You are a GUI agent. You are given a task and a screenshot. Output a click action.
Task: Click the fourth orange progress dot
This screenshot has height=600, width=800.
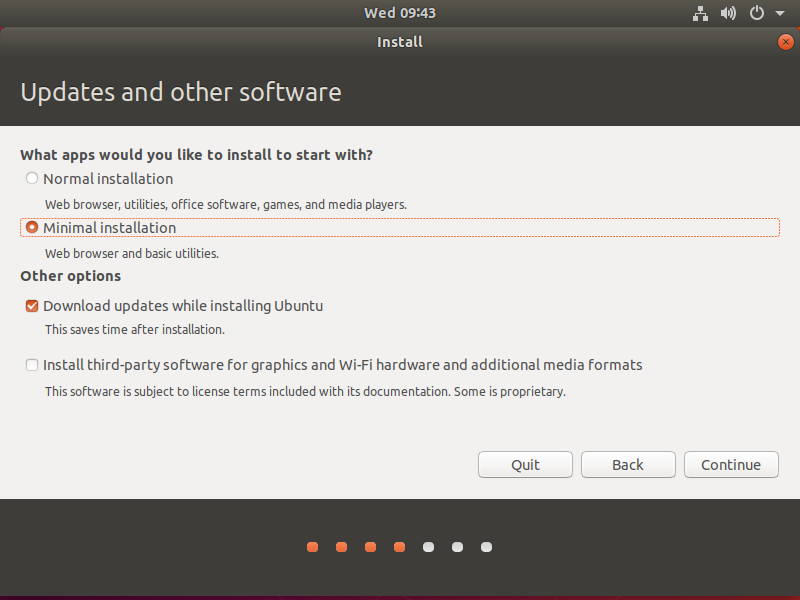[x=400, y=547]
